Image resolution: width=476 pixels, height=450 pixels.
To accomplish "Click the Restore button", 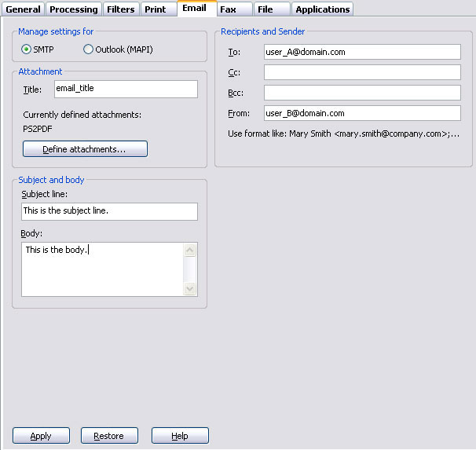I will [x=109, y=436].
